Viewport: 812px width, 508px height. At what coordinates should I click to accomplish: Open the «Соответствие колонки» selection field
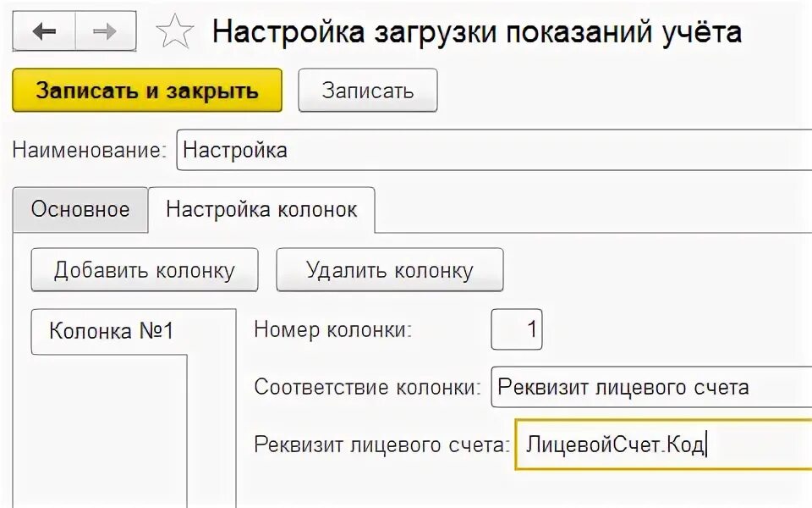pyautogui.click(x=651, y=387)
